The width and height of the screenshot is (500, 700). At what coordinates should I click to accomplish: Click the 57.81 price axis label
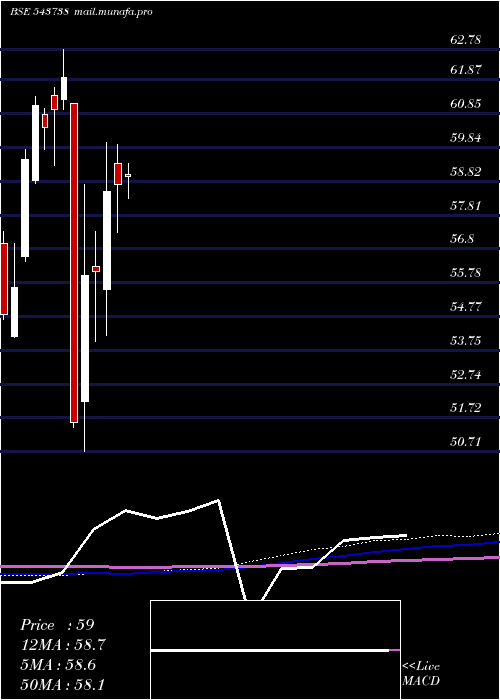point(466,205)
